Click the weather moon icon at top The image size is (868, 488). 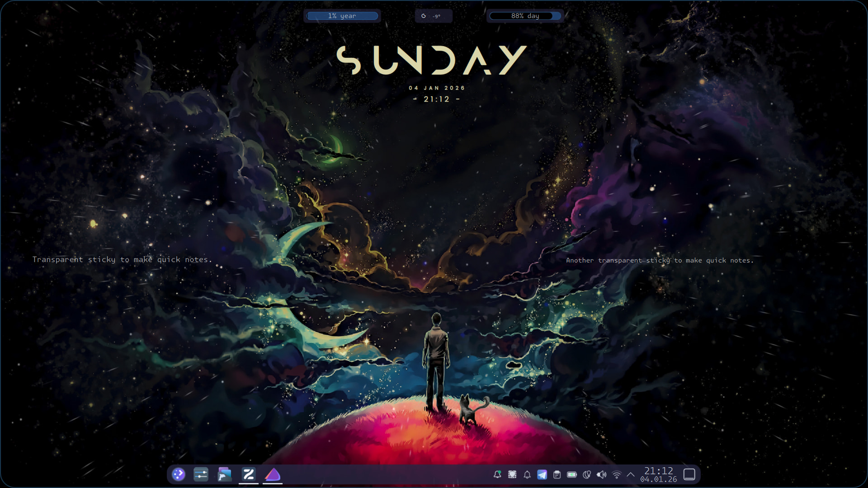click(x=424, y=16)
